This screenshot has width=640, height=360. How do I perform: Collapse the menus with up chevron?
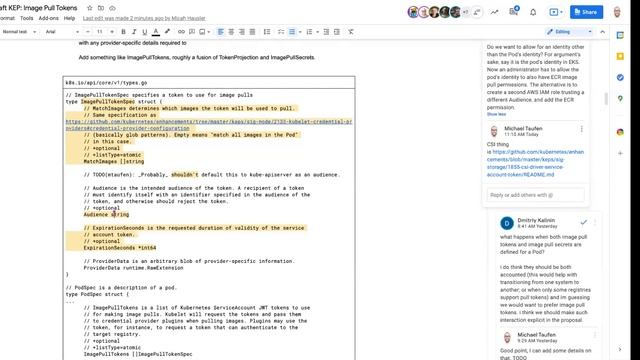602,32
